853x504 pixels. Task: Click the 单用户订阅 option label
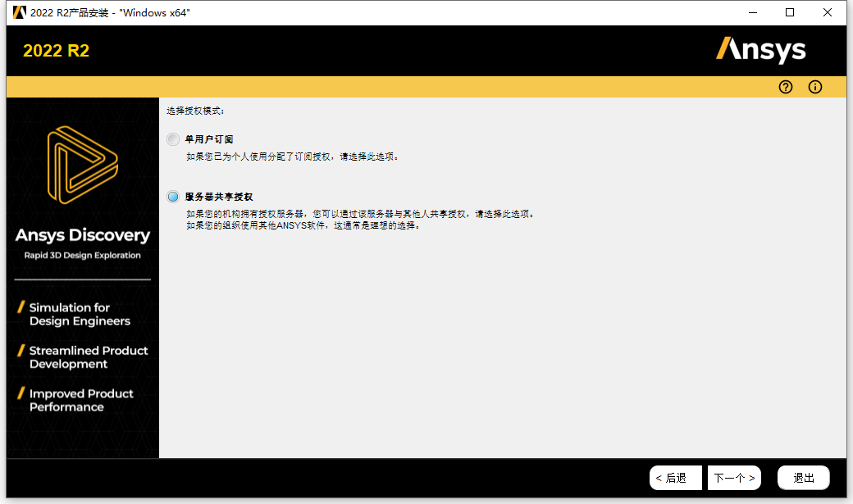[x=209, y=139]
